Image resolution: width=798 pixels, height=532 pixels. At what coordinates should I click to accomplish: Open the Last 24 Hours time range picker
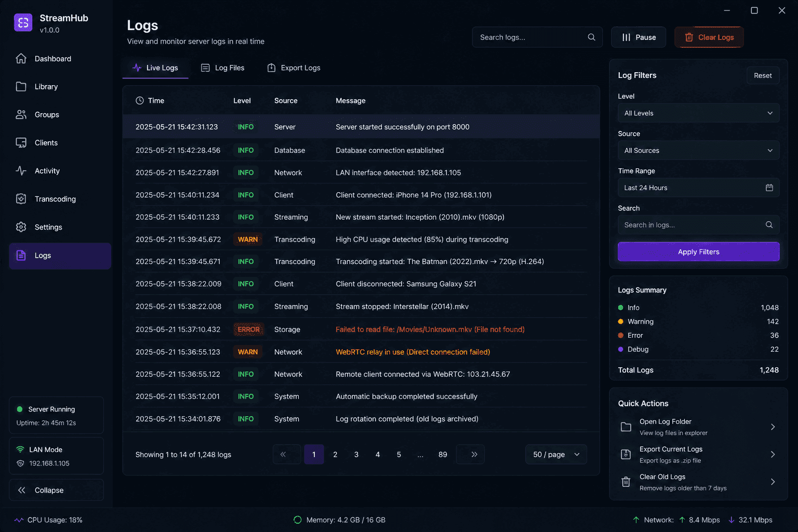(699, 188)
